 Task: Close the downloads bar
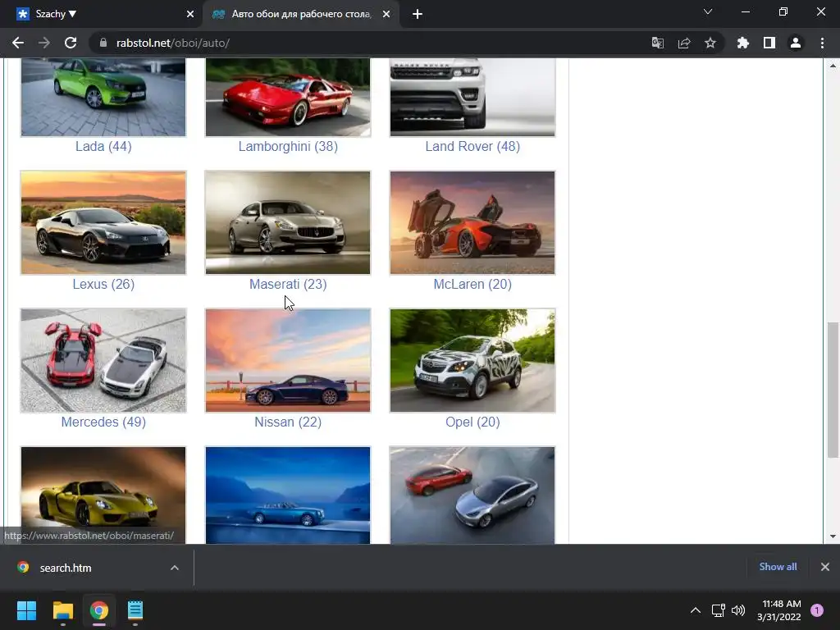click(x=825, y=567)
